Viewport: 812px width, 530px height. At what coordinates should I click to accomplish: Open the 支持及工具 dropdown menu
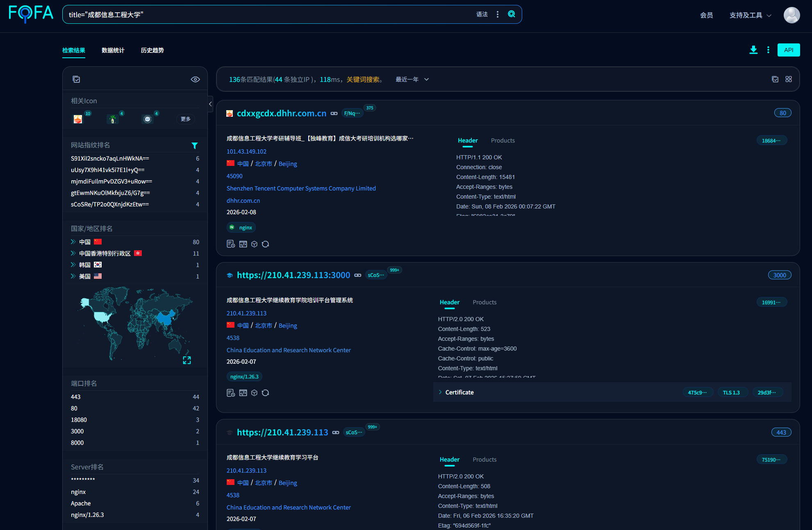tap(750, 15)
